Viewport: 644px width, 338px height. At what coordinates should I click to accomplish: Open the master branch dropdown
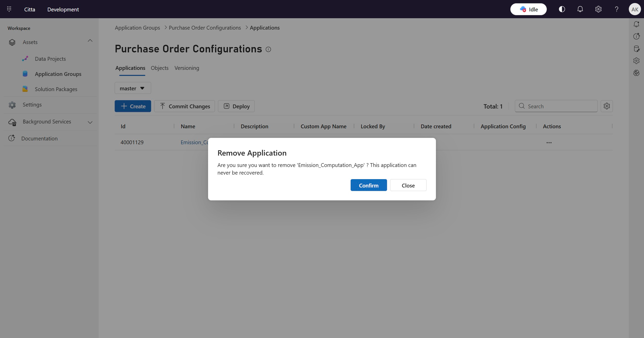(x=133, y=88)
